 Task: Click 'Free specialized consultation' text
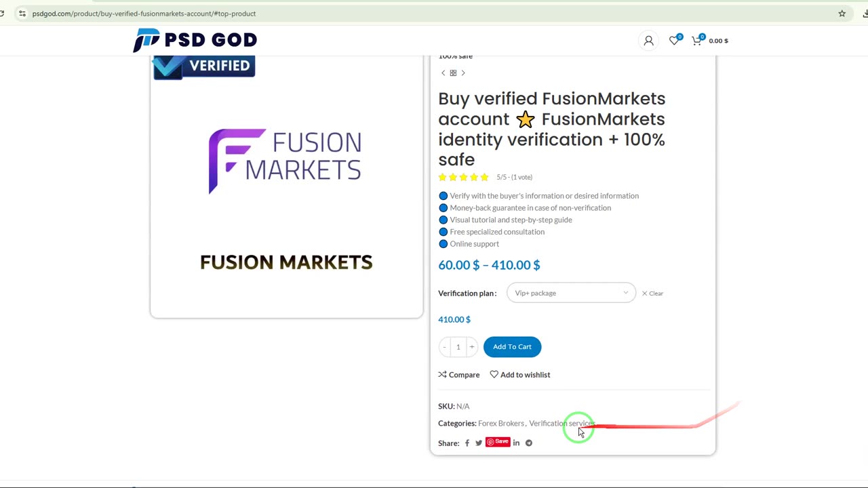coord(497,232)
